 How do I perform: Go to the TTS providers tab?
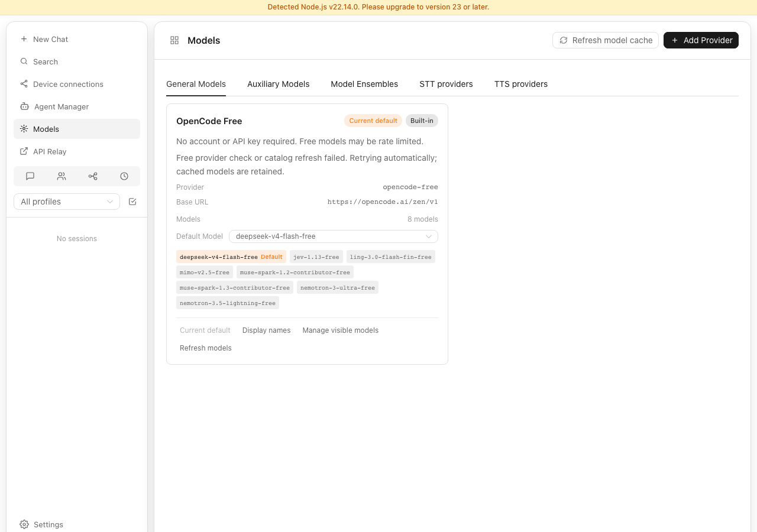(x=521, y=84)
